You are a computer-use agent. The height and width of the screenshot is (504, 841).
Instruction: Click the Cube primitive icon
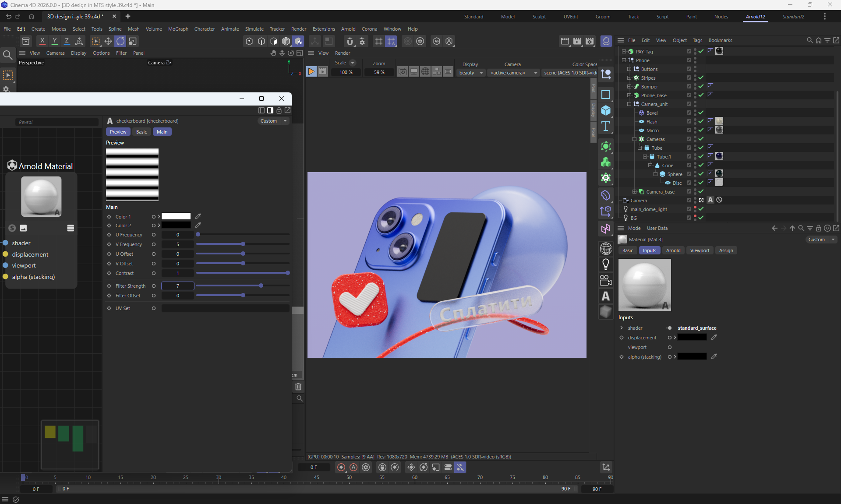(606, 110)
